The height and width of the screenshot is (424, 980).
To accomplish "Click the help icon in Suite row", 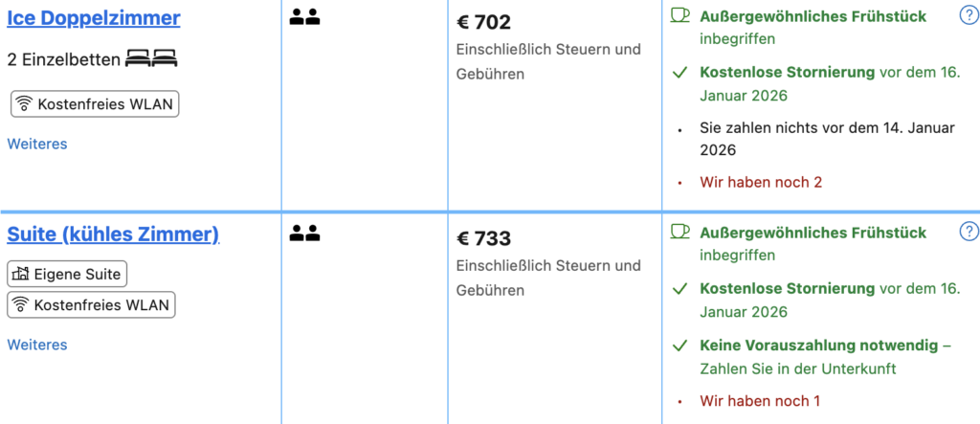I will (969, 232).
